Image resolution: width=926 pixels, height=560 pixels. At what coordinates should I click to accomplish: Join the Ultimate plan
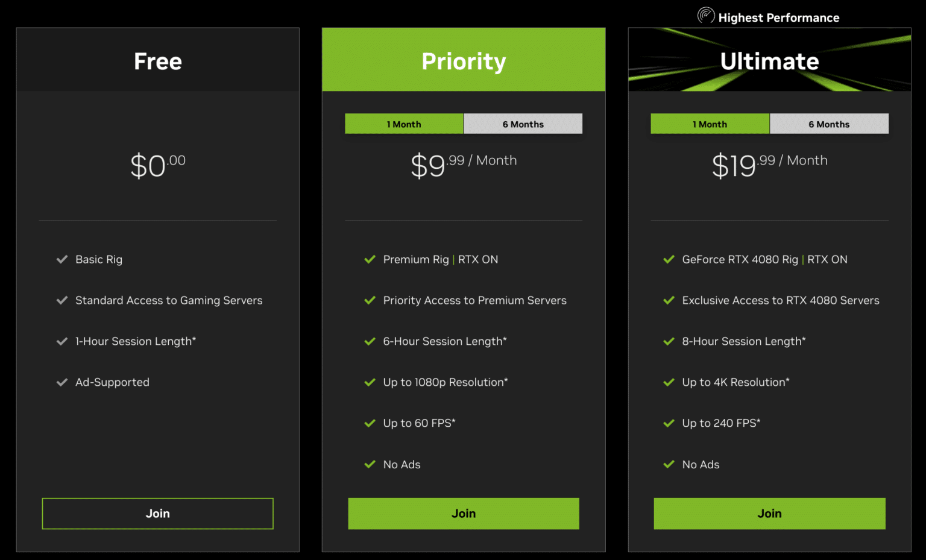(769, 513)
